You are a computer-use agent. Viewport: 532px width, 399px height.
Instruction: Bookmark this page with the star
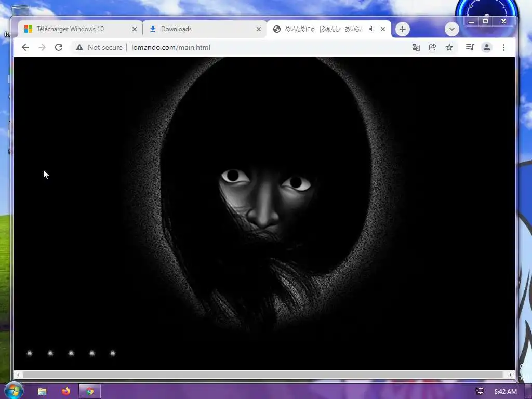pos(449,47)
